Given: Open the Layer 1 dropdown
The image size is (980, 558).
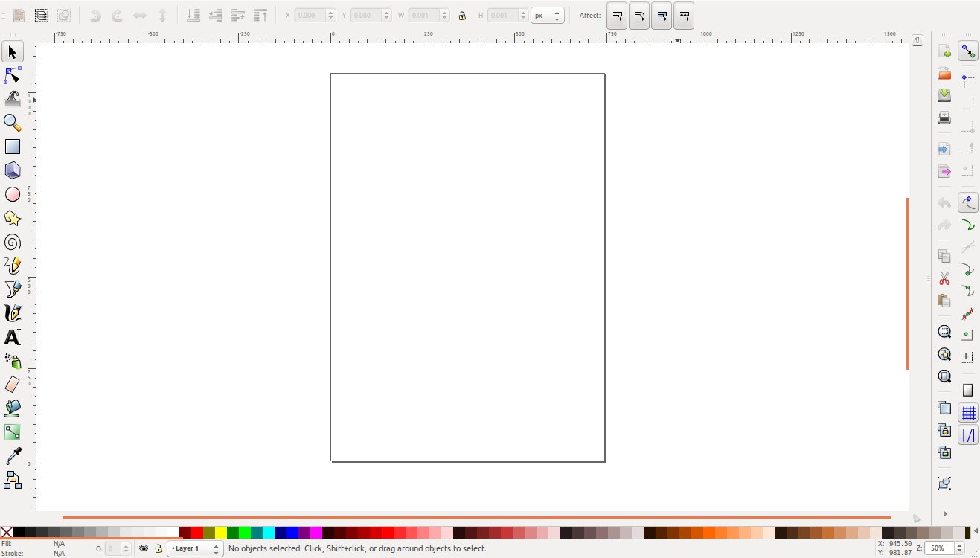Looking at the screenshot, I should pos(195,548).
